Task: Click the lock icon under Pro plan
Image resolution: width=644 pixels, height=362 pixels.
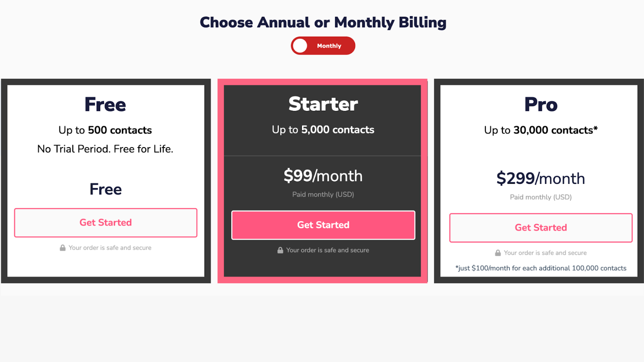Action: (497, 253)
